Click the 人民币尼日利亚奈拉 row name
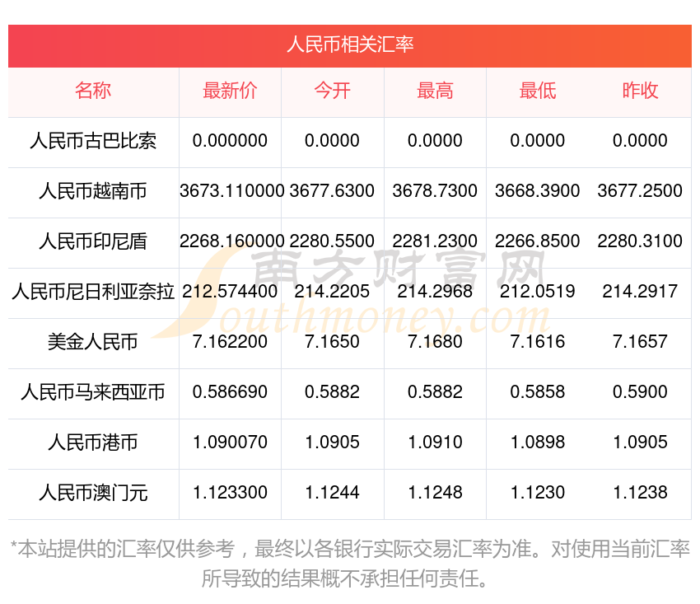Screen dimensions: 700x604 (x=93, y=292)
